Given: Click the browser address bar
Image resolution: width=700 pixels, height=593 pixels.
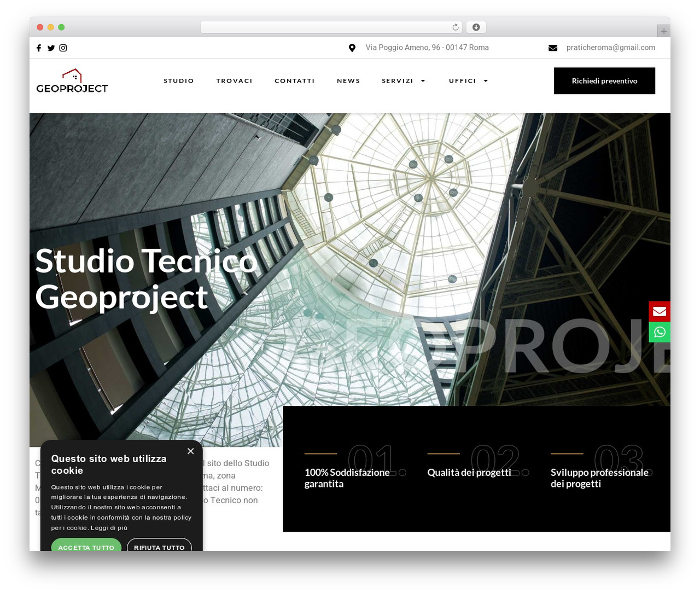Looking at the screenshot, I should click(331, 27).
